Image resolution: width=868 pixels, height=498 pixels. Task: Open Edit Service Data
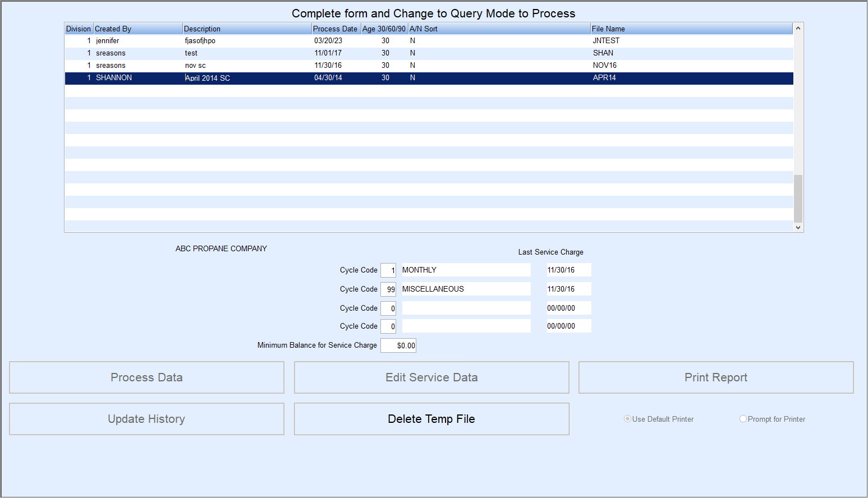[x=431, y=377]
